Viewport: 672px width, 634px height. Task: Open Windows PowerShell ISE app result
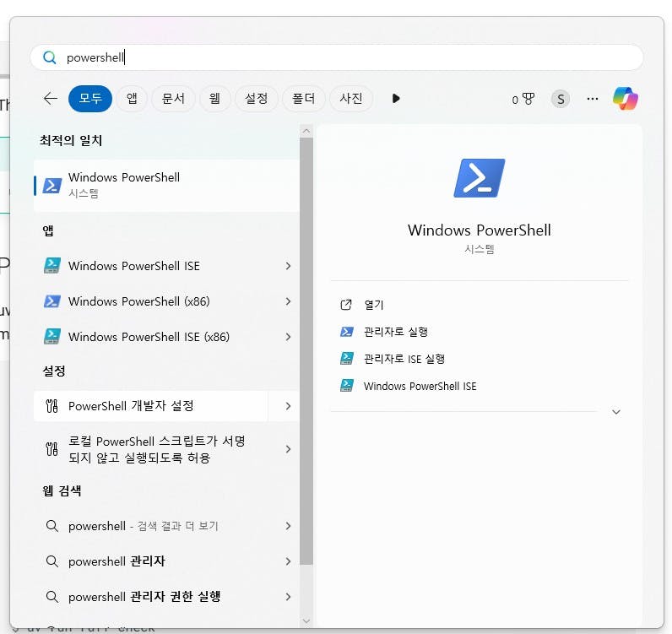(x=166, y=266)
